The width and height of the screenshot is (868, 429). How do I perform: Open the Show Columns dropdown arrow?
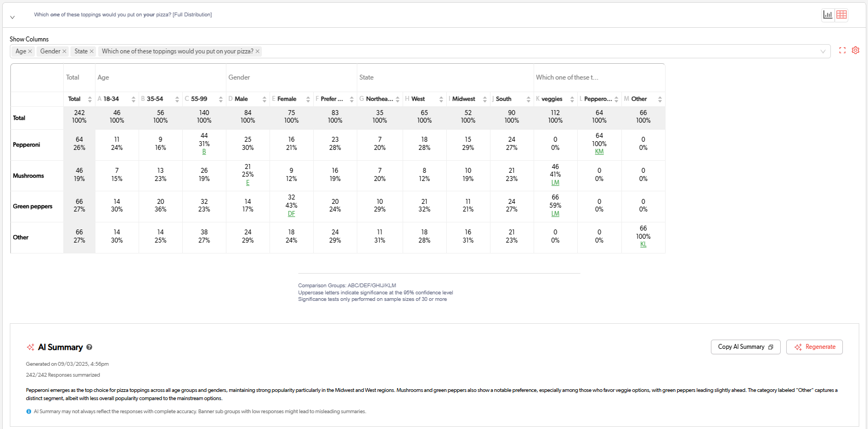click(x=823, y=51)
